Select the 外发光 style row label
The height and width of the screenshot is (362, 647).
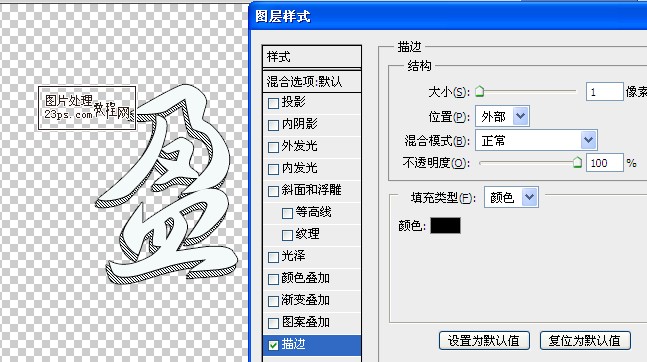point(300,146)
